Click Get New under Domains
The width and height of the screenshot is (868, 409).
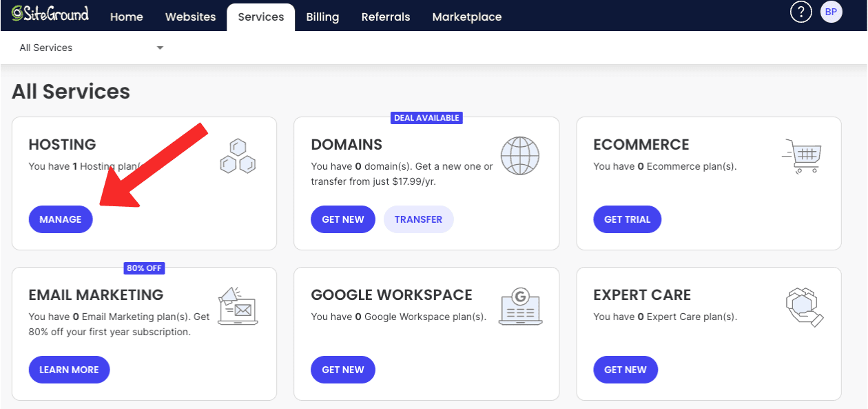(343, 219)
